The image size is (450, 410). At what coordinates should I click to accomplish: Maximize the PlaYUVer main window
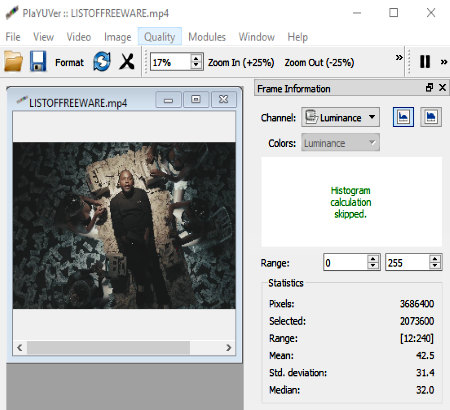click(394, 13)
